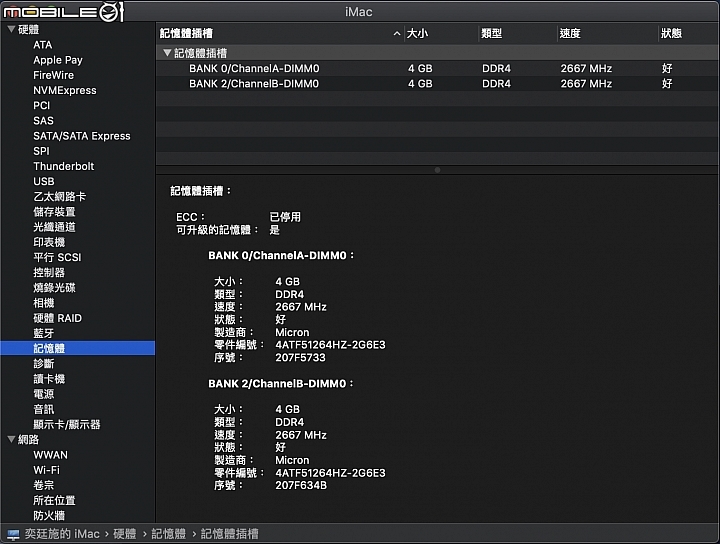This screenshot has width=720, height=544.
Task: Select 卷宗 in the sidebar
Action: tap(44, 485)
